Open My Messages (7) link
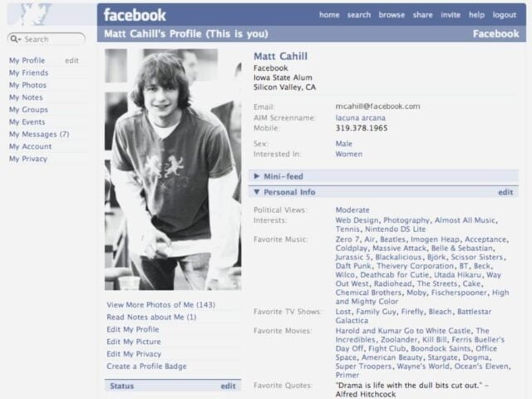Screen dimensions: 532x399 pos(39,134)
